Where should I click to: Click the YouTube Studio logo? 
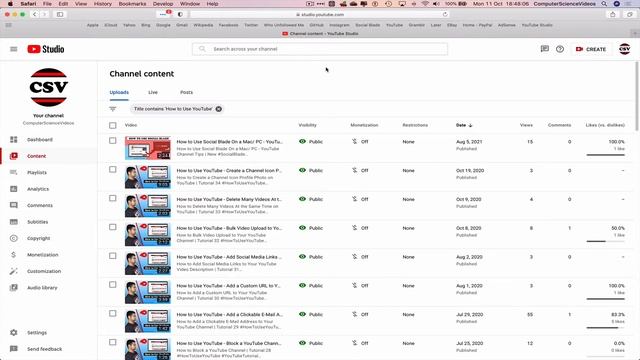pos(46,49)
